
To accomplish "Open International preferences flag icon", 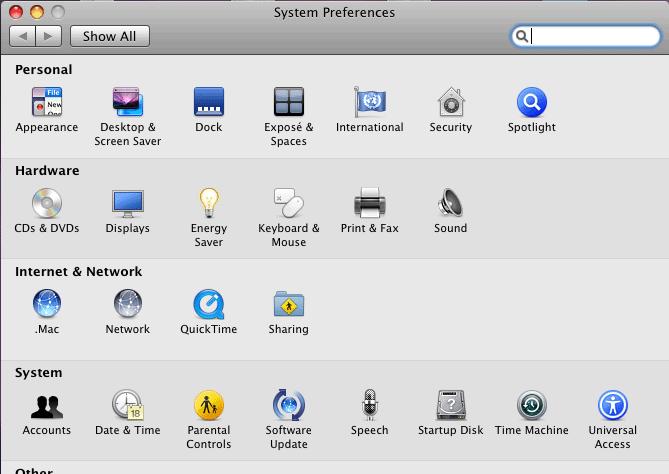I will (x=369, y=102).
